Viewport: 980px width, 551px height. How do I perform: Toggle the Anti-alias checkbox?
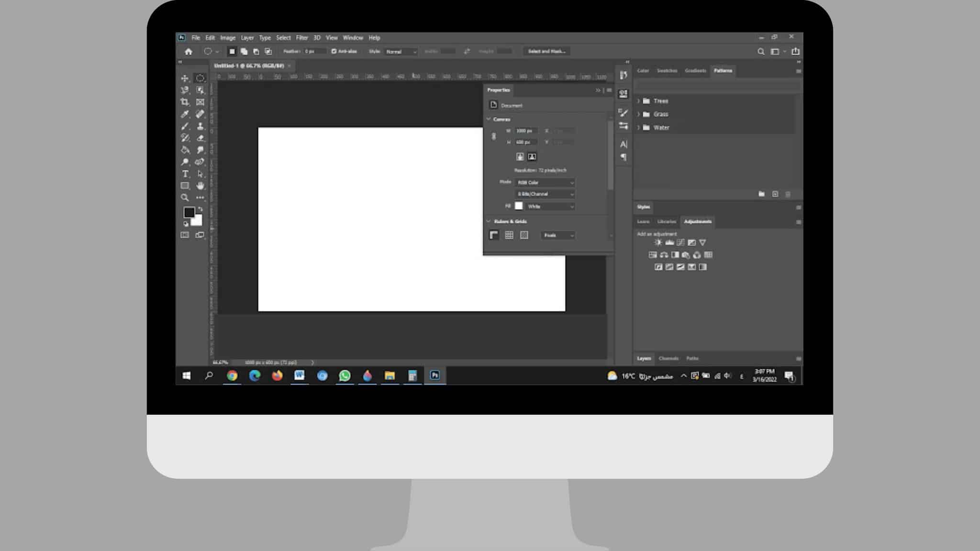tap(334, 51)
